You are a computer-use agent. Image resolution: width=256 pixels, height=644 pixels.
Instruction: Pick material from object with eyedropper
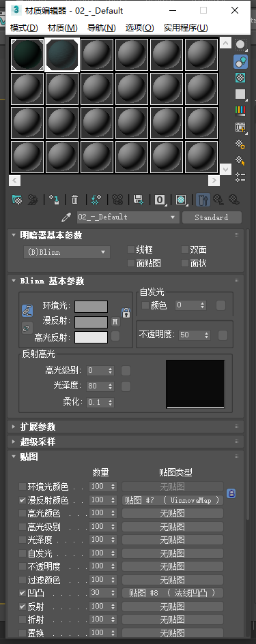[x=66, y=217]
